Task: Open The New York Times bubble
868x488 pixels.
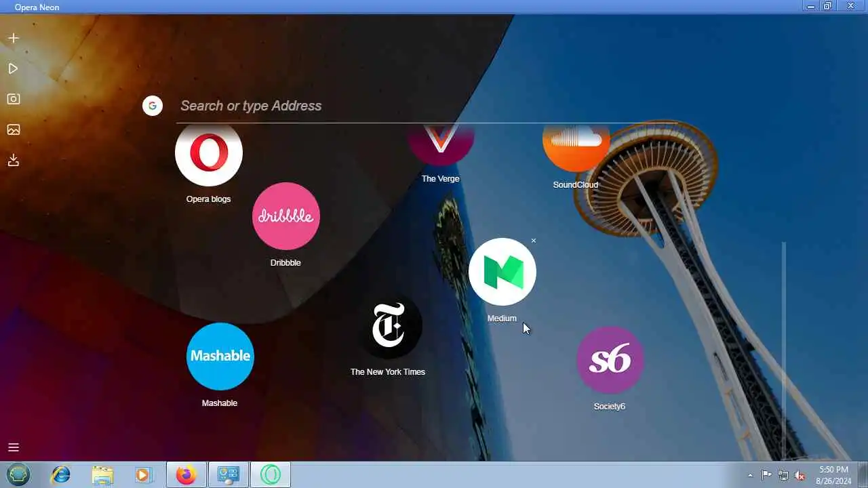Action: [x=388, y=325]
